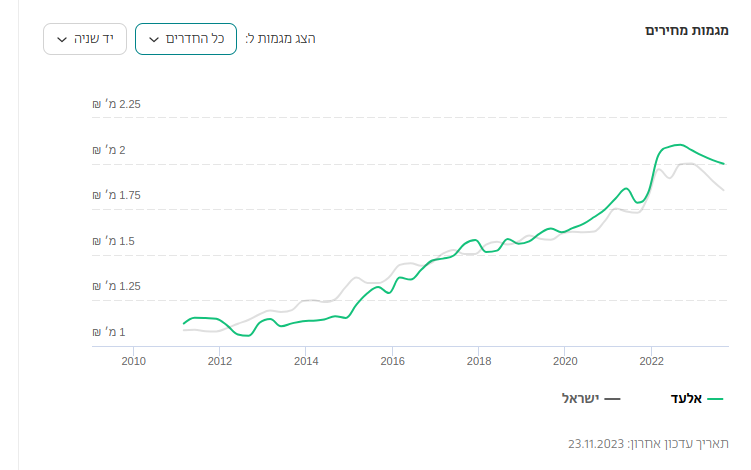This screenshot has width=751, height=470.
Task: Click the הצג מגמות ל label
Action: [280, 39]
